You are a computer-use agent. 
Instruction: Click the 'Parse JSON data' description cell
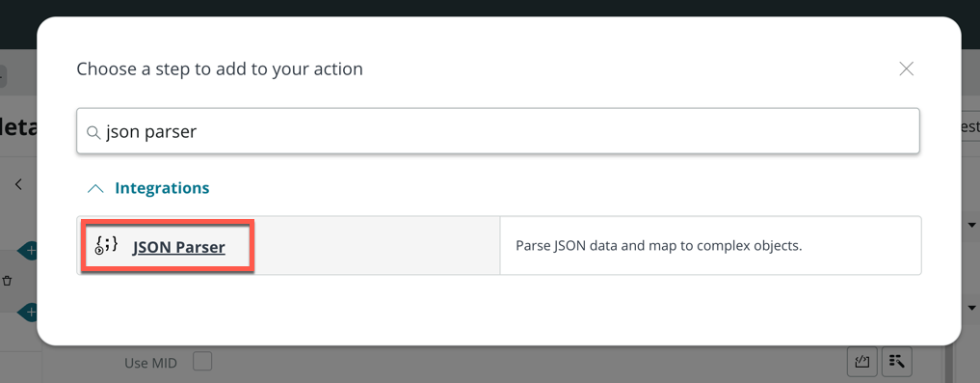(x=710, y=246)
